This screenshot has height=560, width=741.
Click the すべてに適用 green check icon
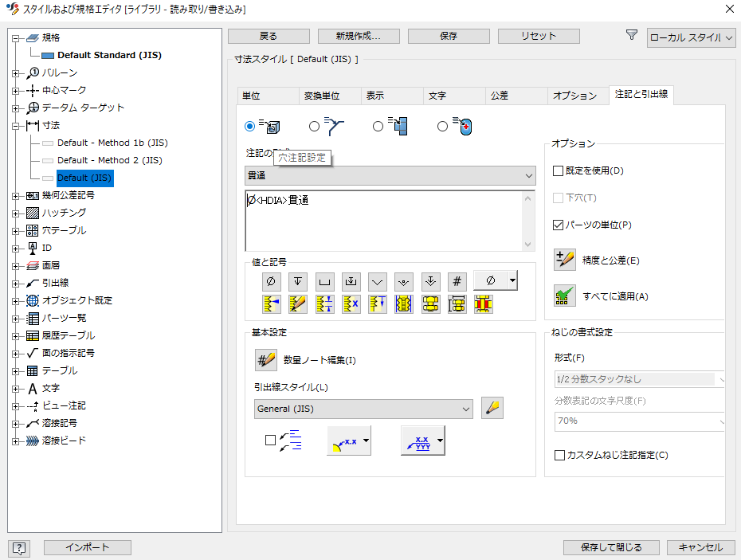565,296
